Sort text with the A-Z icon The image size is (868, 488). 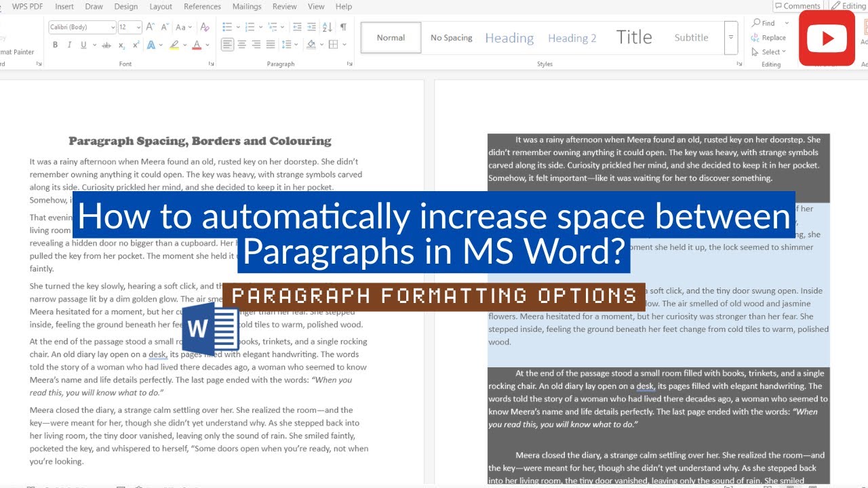(328, 27)
